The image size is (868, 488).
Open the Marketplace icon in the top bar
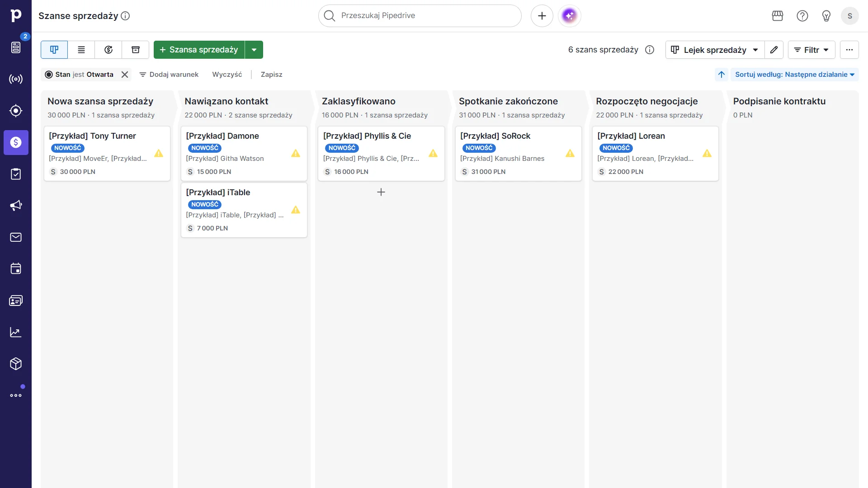pos(777,16)
